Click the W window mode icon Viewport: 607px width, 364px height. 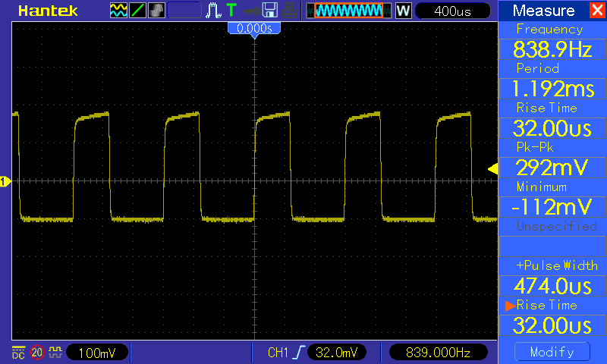[x=404, y=11]
